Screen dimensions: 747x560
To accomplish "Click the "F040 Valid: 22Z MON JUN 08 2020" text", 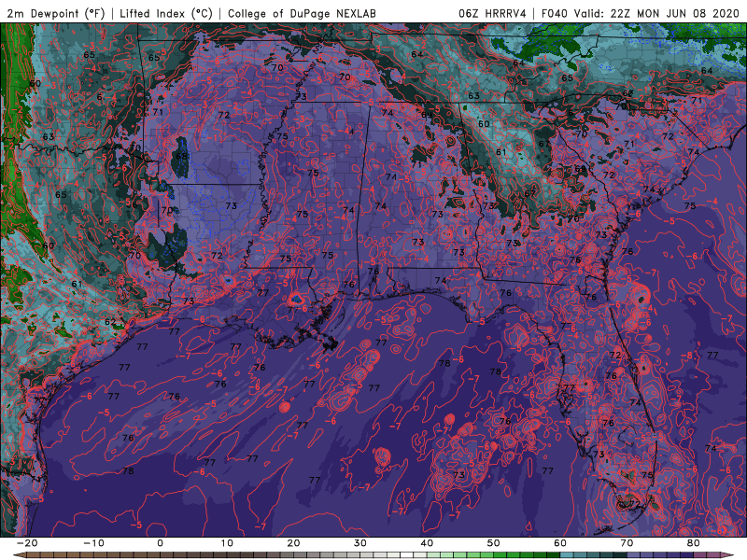I will click(x=640, y=13).
